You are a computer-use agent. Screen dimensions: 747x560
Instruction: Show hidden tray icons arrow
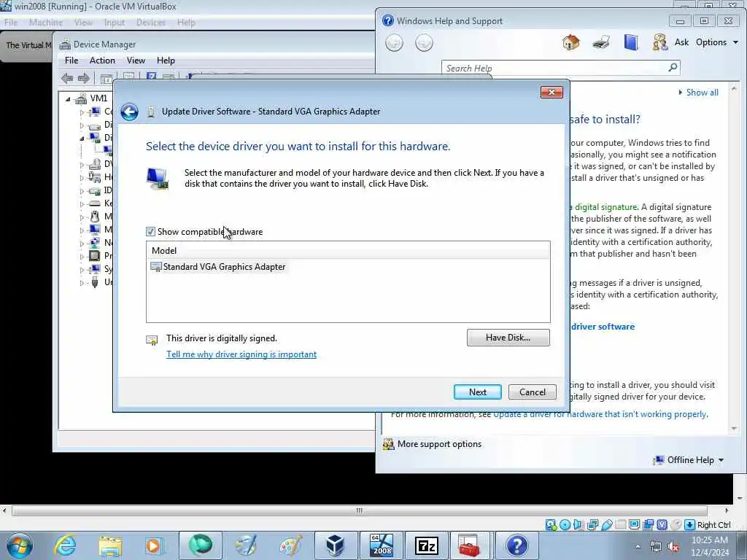click(x=638, y=547)
